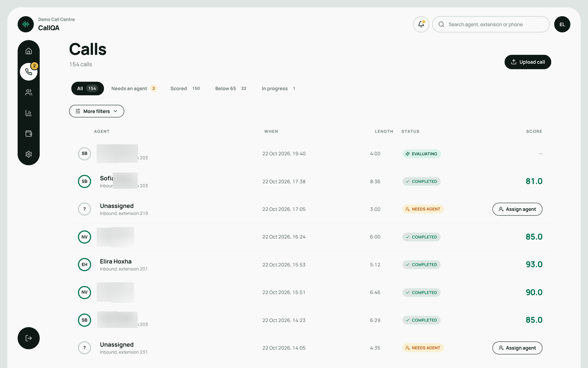This screenshot has width=588, height=368.
Task: Click the SCORE column header
Action: click(534, 131)
